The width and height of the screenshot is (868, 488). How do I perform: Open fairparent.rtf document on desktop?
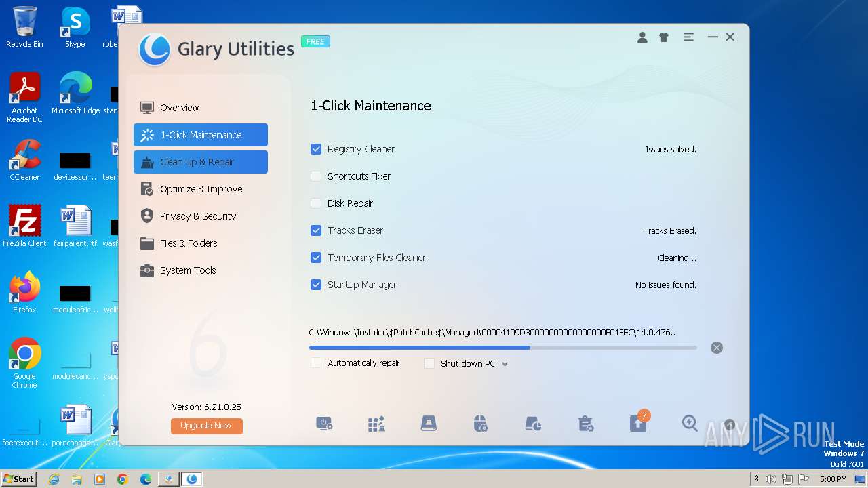click(75, 227)
